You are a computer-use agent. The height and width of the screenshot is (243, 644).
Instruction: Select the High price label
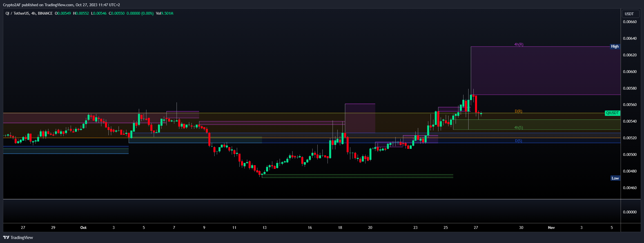pos(615,47)
